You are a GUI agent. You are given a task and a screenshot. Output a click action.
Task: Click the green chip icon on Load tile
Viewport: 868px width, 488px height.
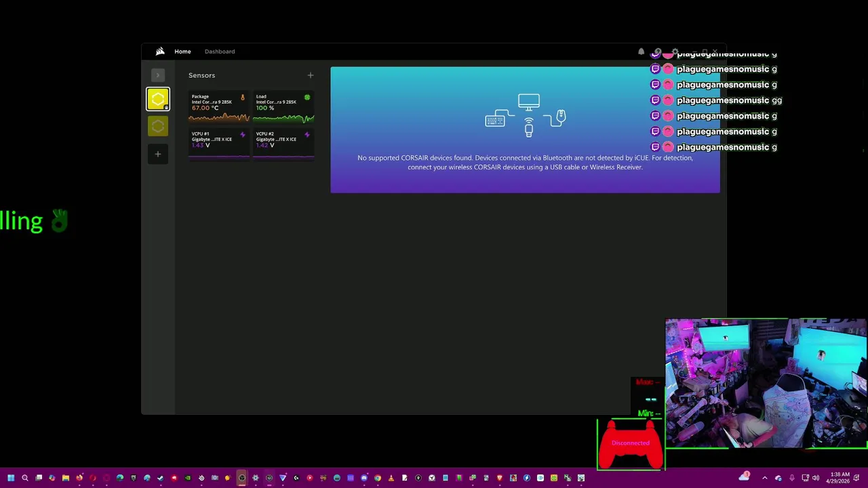(307, 98)
